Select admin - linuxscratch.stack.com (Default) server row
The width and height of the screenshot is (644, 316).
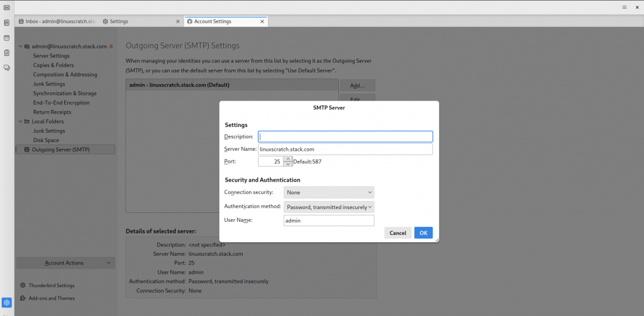coord(232,85)
